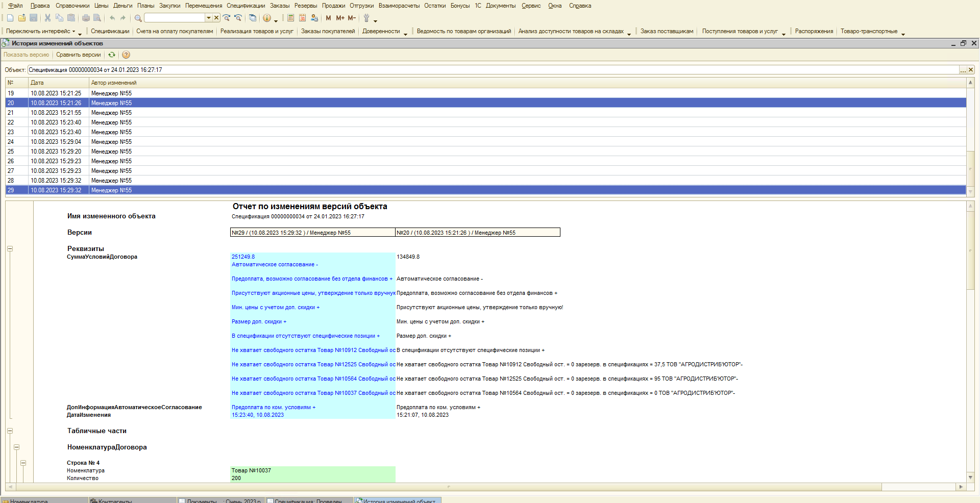Click the new document icon
The image size is (980, 503).
(x=10, y=18)
